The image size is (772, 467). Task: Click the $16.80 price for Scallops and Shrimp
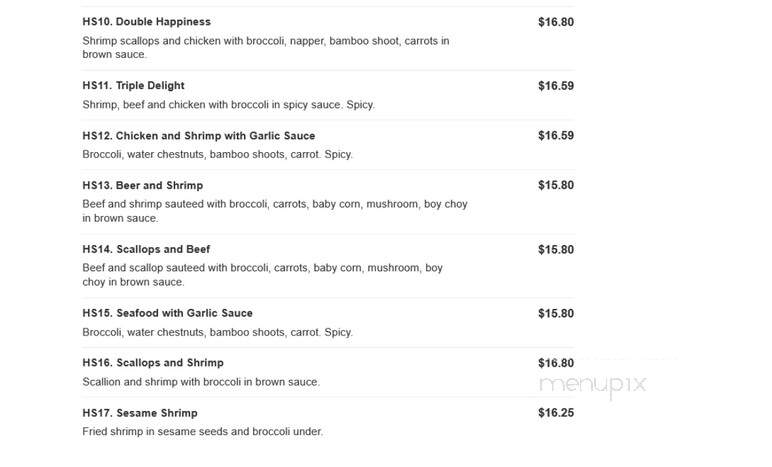coord(556,364)
